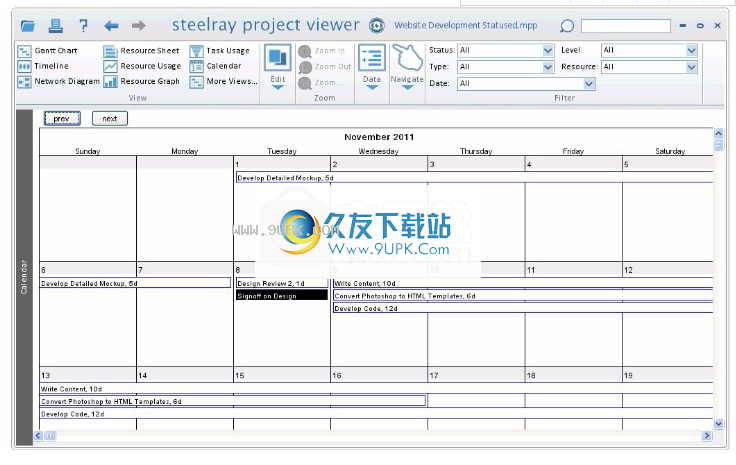The height and width of the screenshot is (465, 736).
Task: Open a project file with folder icon
Action: click(x=28, y=26)
